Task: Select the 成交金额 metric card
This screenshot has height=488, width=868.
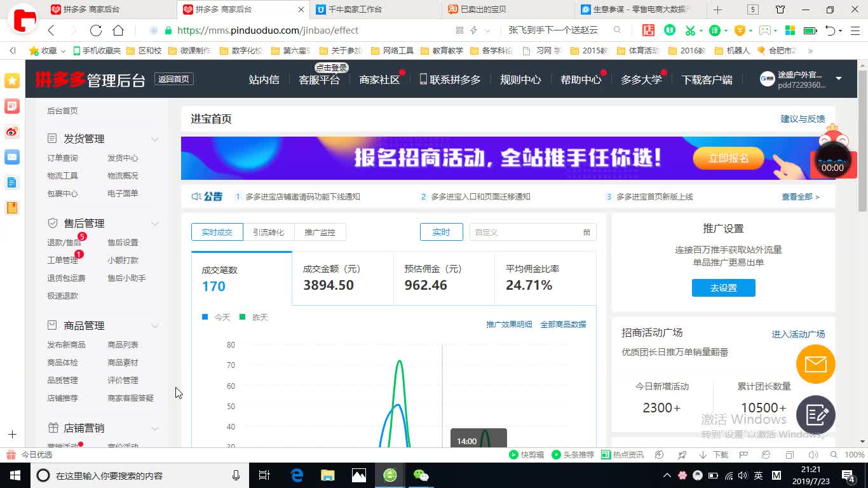Action: pyautogui.click(x=342, y=278)
